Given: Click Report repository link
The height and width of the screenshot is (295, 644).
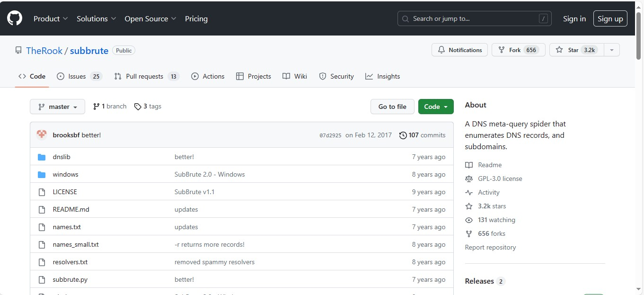Looking at the screenshot, I should point(490,247).
